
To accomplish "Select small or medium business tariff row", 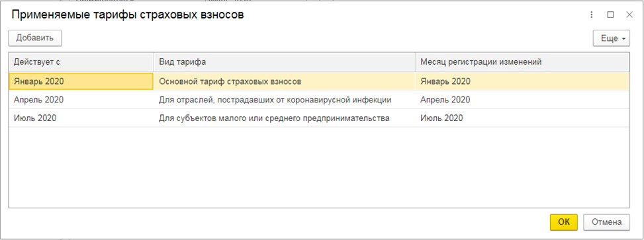I will (x=319, y=118).
